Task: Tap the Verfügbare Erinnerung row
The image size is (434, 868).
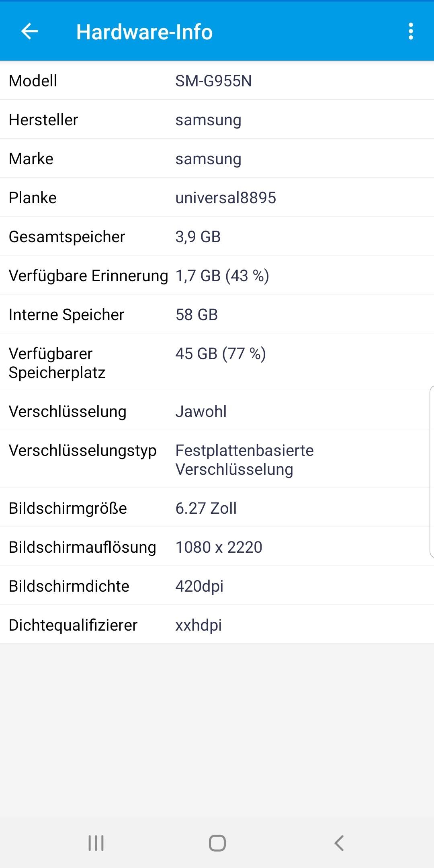Action: point(217,275)
